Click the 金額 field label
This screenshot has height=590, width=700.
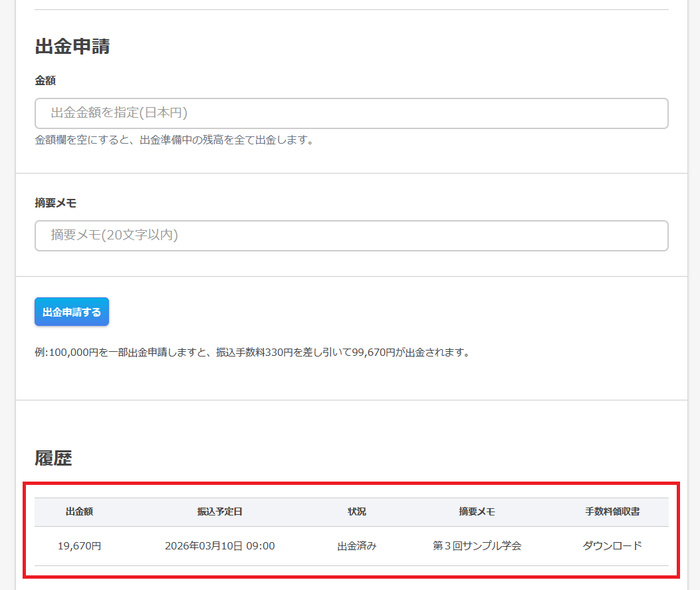point(45,80)
